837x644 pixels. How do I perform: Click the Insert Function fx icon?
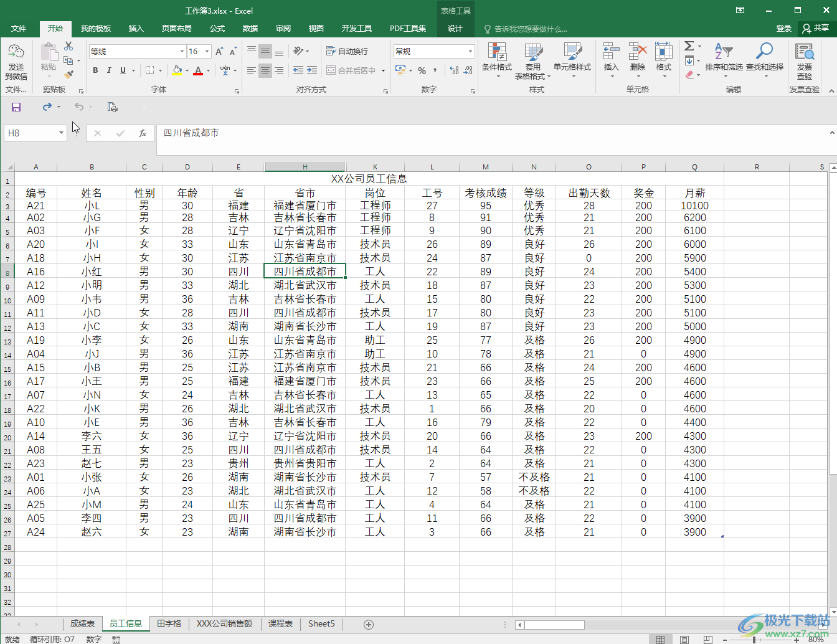tap(143, 133)
